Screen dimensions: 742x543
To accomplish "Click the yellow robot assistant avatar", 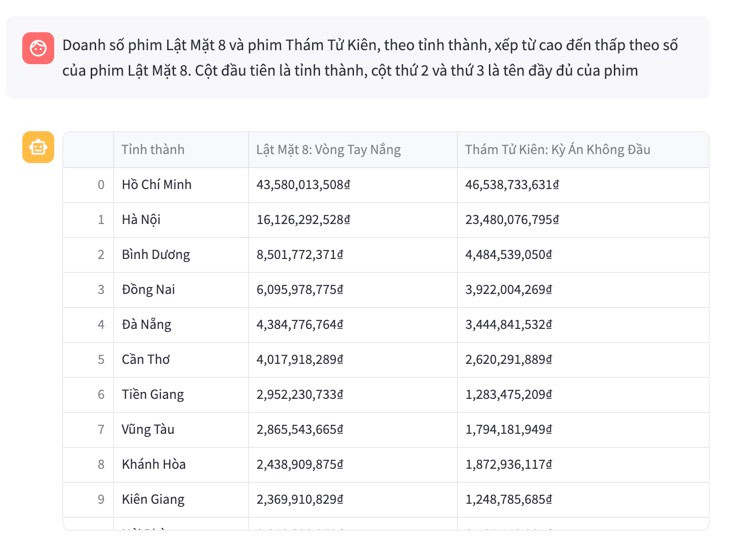I will (x=38, y=148).
